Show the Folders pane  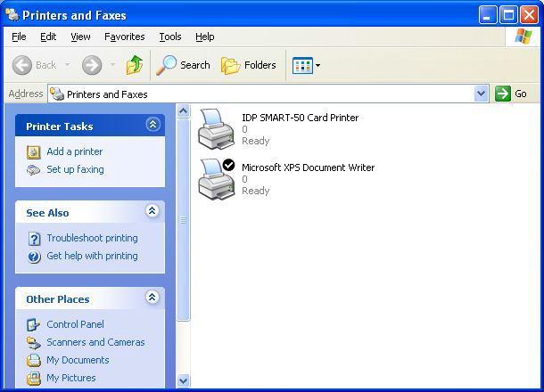click(x=249, y=65)
